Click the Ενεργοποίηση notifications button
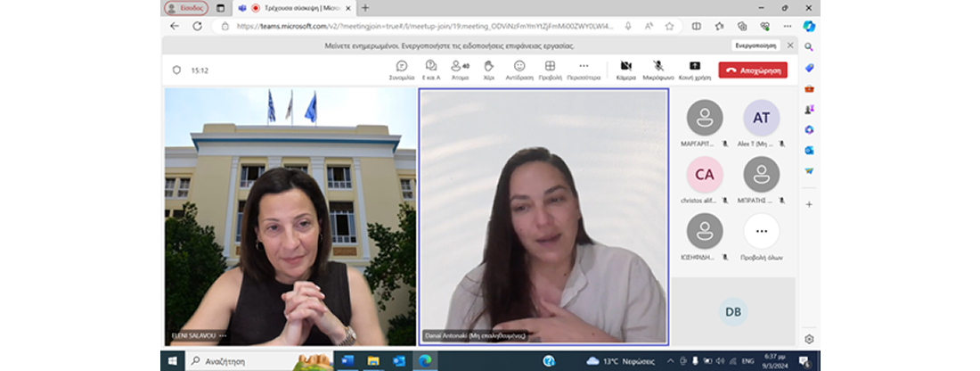The width and height of the screenshot is (980, 371). coord(755,45)
